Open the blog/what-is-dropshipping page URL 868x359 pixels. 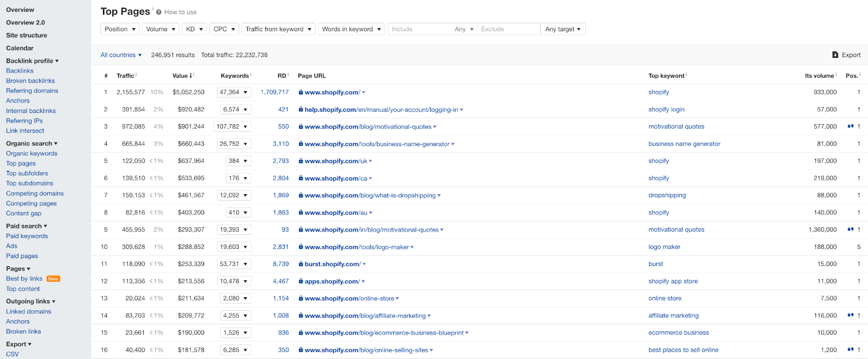coord(370,195)
